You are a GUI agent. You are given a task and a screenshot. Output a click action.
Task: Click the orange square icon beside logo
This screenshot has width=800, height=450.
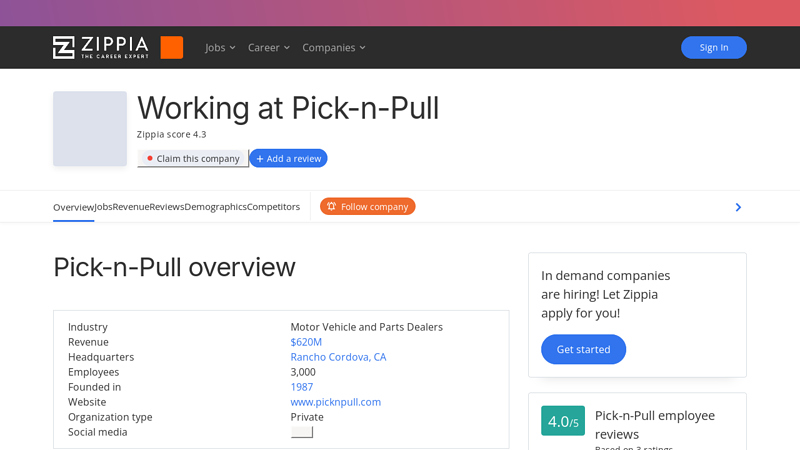(x=171, y=47)
